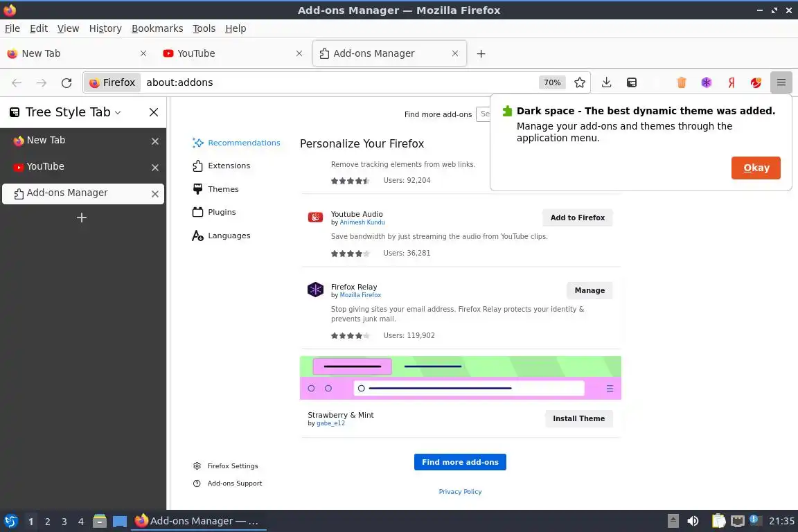Click the orange extension icon in toolbar
This screenshot has height=532, width=798.
click(x=682, y=82)
